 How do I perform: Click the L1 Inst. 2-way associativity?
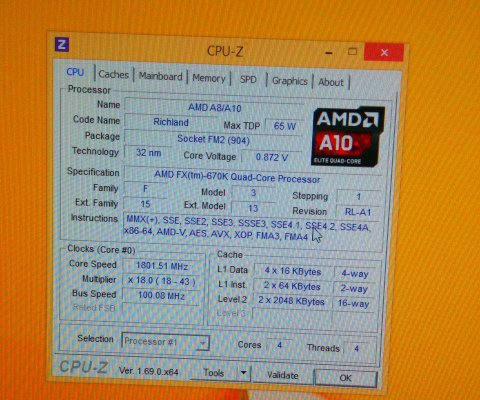[354, 289]
